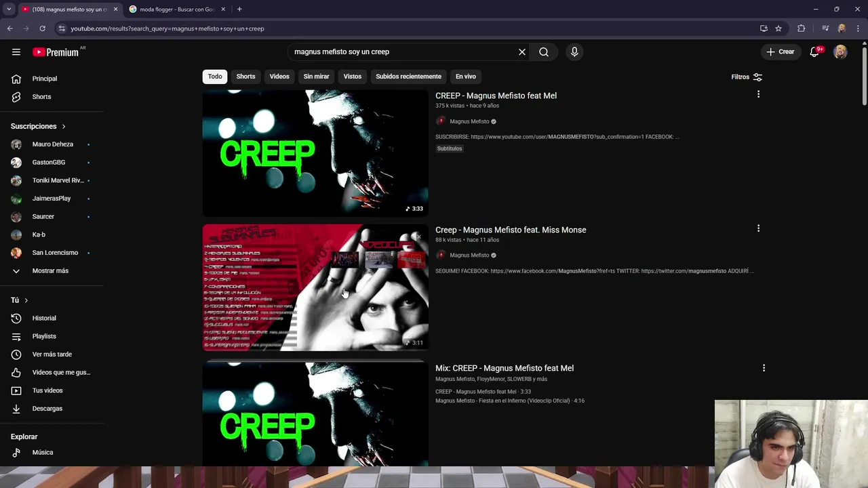This screenshot has height=488, width=868.
Task: Expand Mostrar más subscriptions list
Action: point(52,271)
